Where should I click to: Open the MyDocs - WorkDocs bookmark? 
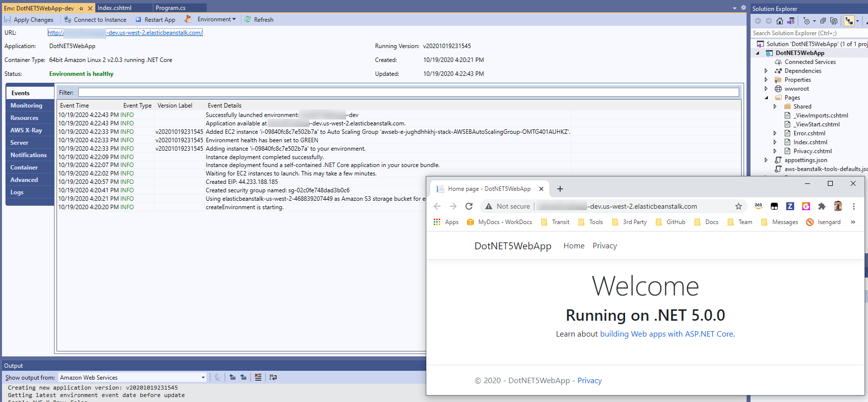499,222
